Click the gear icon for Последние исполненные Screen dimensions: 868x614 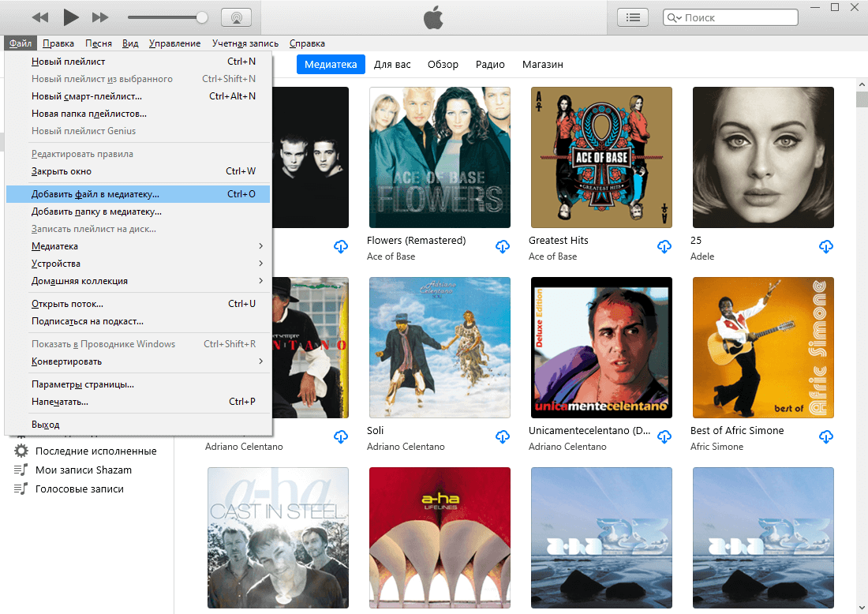(x=21, y=451)
